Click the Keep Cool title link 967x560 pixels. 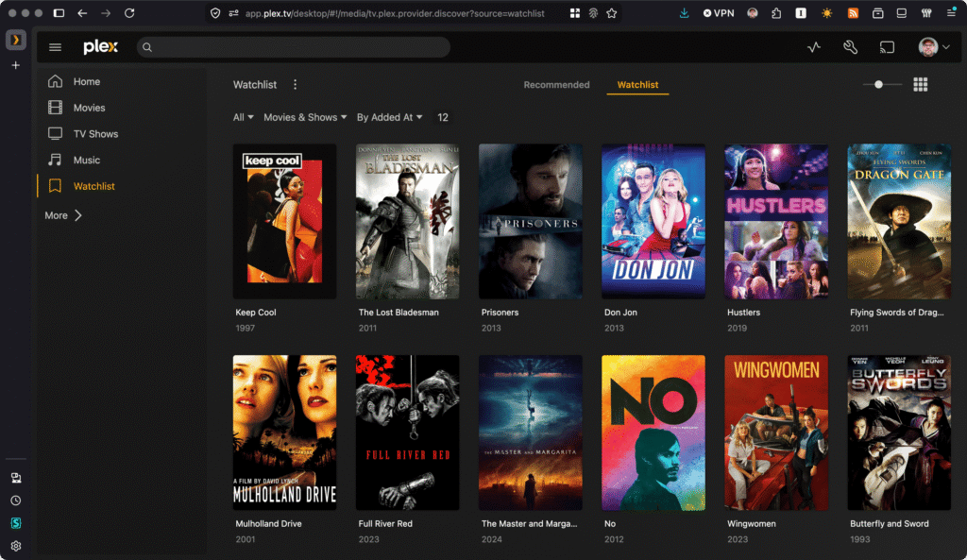click(255, 312)
